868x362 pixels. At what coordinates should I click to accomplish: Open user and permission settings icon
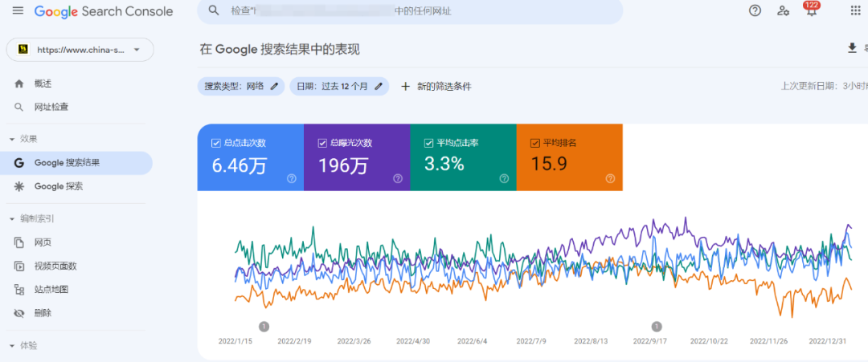[783, 11]
